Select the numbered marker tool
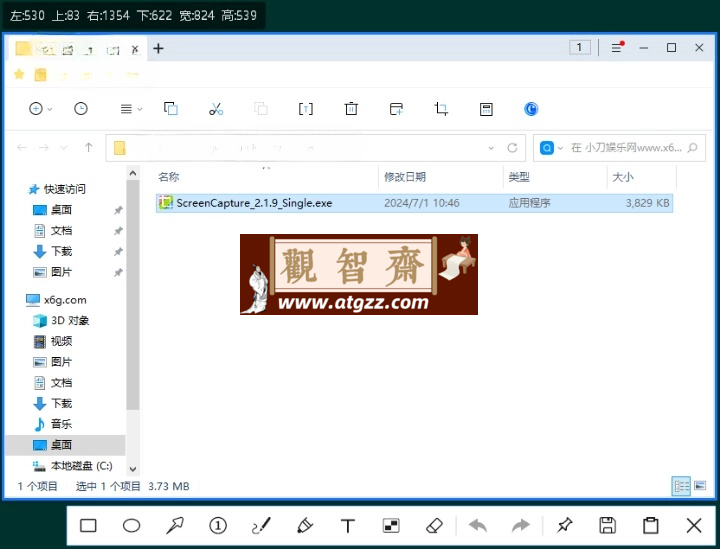This screenshot has width=720, height=549. point(218,526)
